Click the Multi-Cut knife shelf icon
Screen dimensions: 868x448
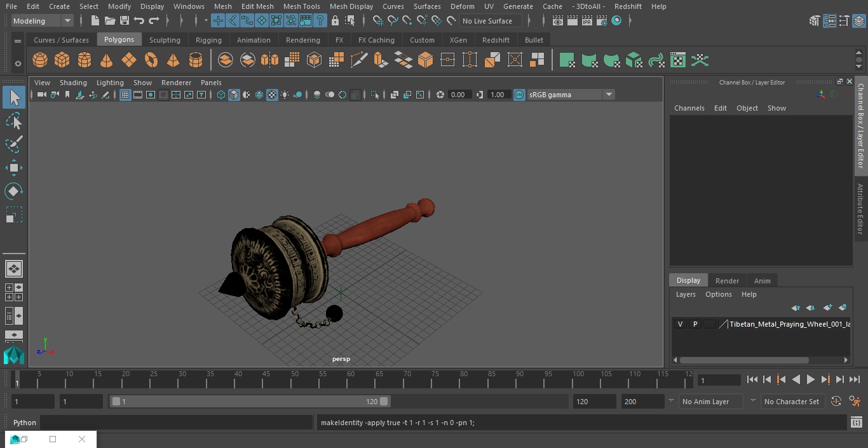click(x=359, y=60)
